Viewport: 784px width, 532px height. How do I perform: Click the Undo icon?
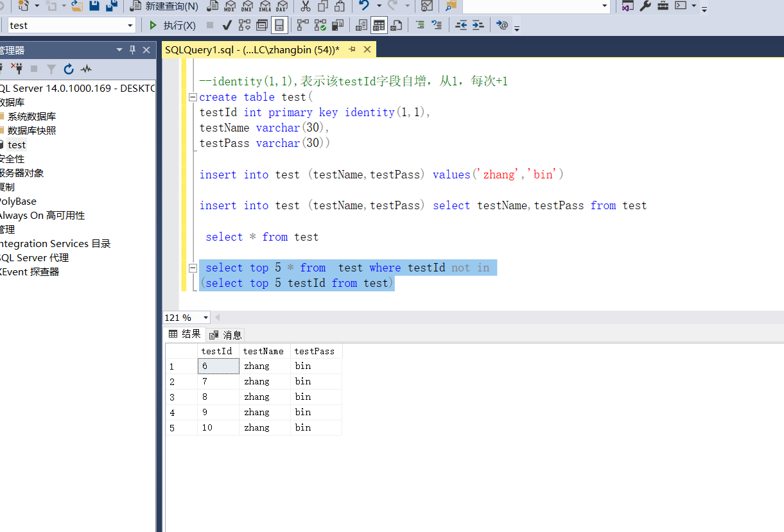pyautogui.click(x=363, y=7)
